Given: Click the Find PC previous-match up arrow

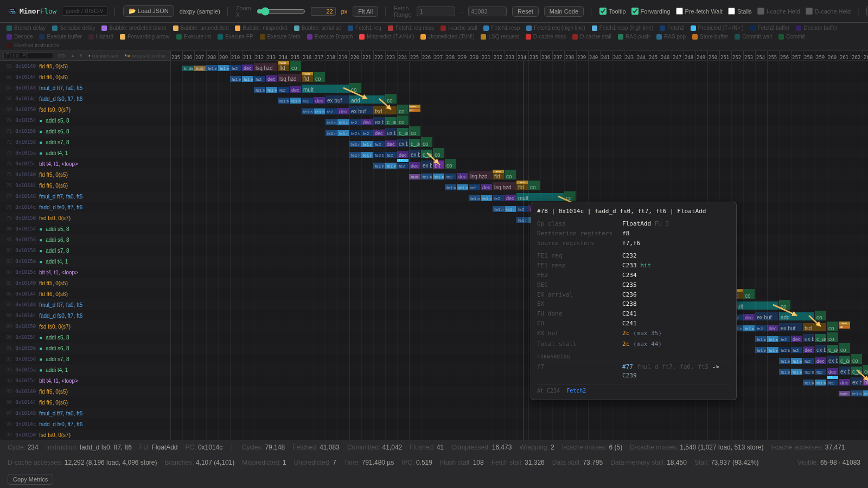Looking at the screenshot, I should click(x=73, y=55).
